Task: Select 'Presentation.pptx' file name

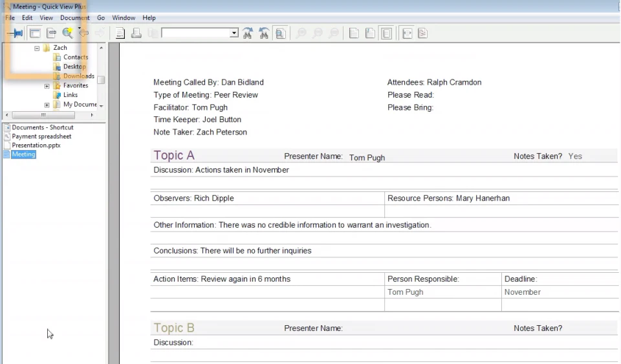Action: [36, 145]
